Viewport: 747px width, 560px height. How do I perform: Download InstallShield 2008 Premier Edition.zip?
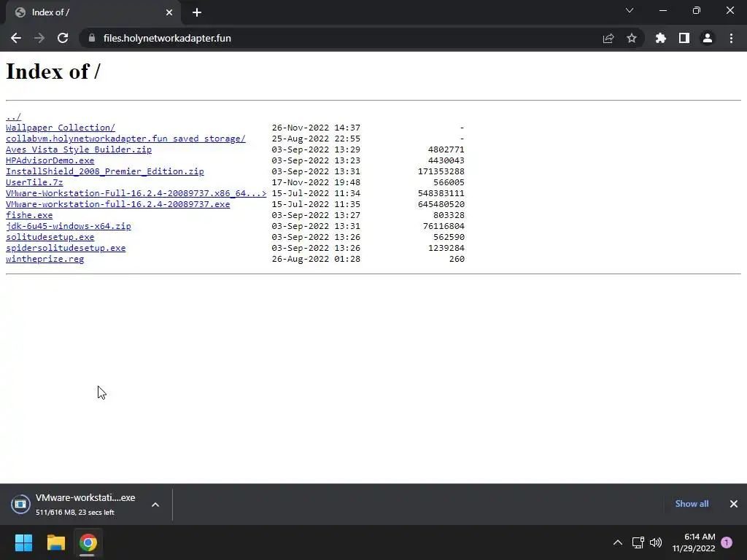105,171
